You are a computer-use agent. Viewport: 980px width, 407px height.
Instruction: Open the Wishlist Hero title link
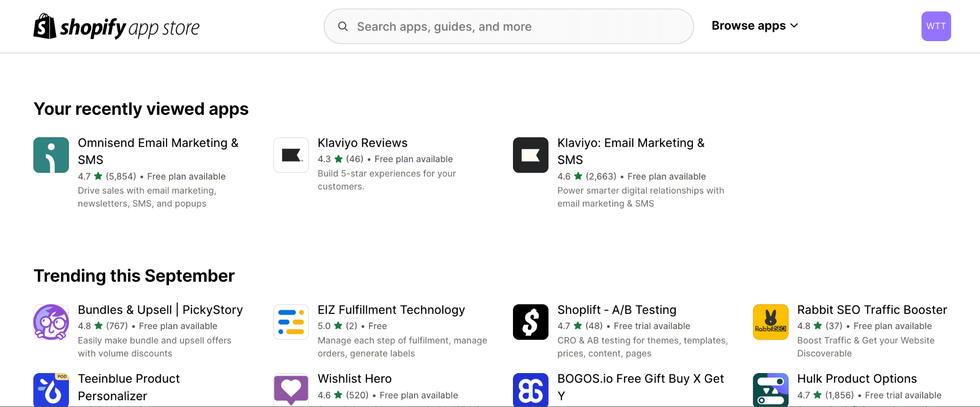[355, 379]
